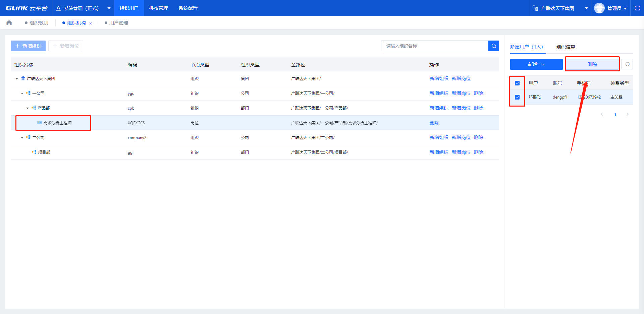Click the 系统管理 app logo icon
This screenshot has height=314, width=644.
click(x=58, y=8)
